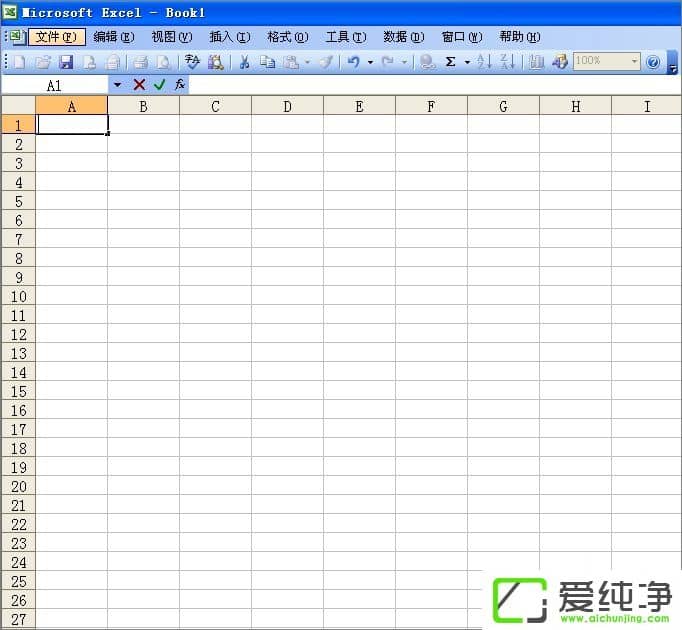Select column C header
The width and height of the screenshot is (682, 630).
215,106
